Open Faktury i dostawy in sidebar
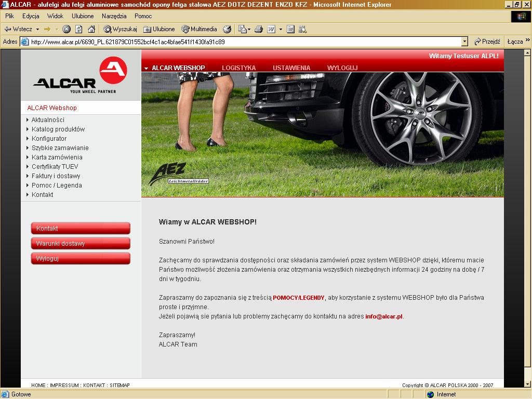Image resolution: width=532 pixels, height=399 pixels. tap(56, 176)
